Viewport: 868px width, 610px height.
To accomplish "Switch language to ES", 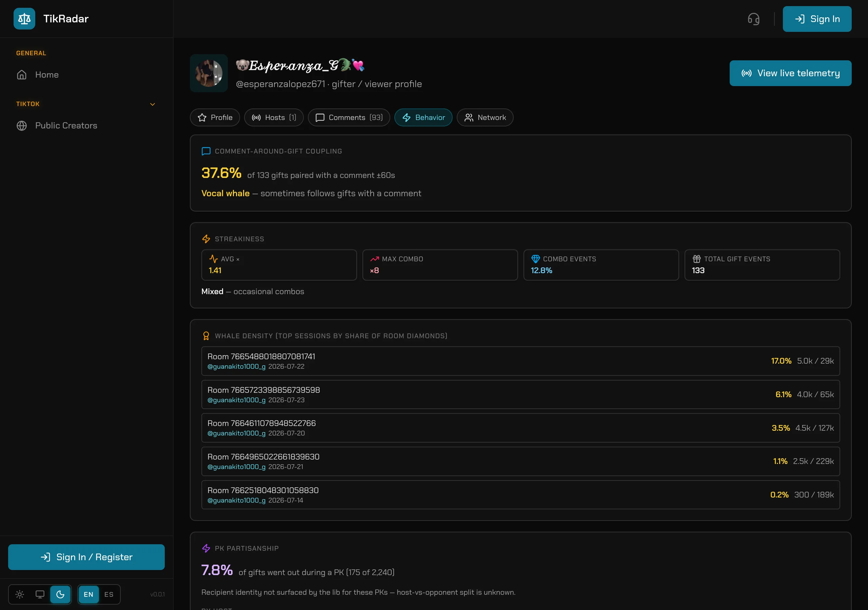I will coord(109,594).
